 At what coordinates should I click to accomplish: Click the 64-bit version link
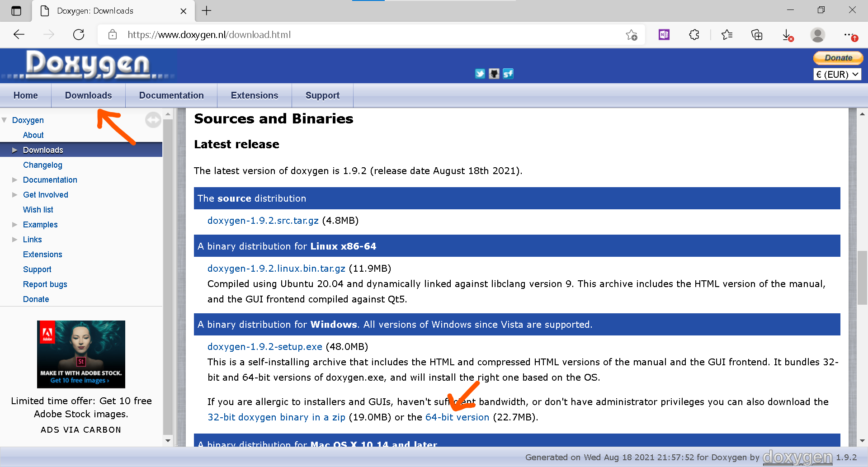[x=457, y=417]
